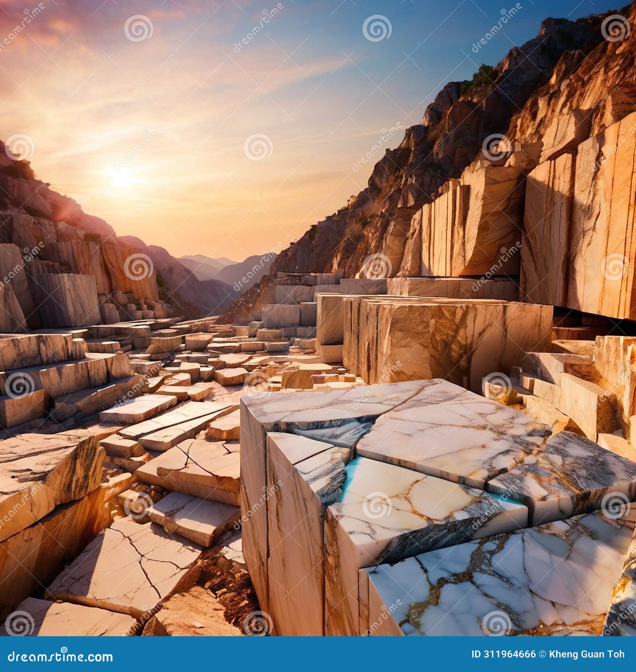Toggle the bottom watermark strip visibility
636x672 pixels.
coord(318,657)
